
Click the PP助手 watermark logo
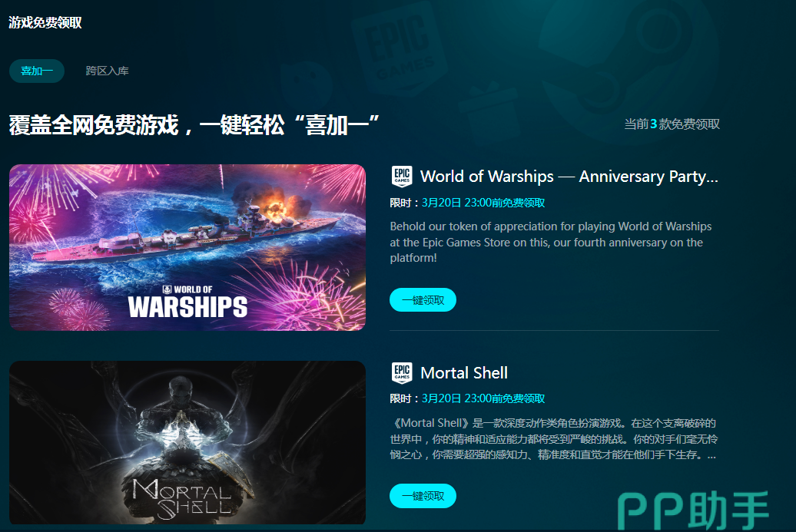point(694,511)
